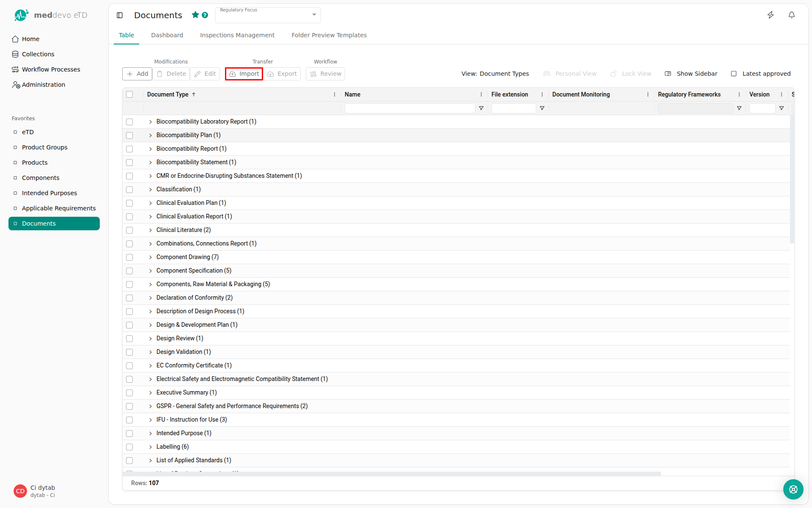
Task: Open the help question mark icon
Action: [205, 15]
